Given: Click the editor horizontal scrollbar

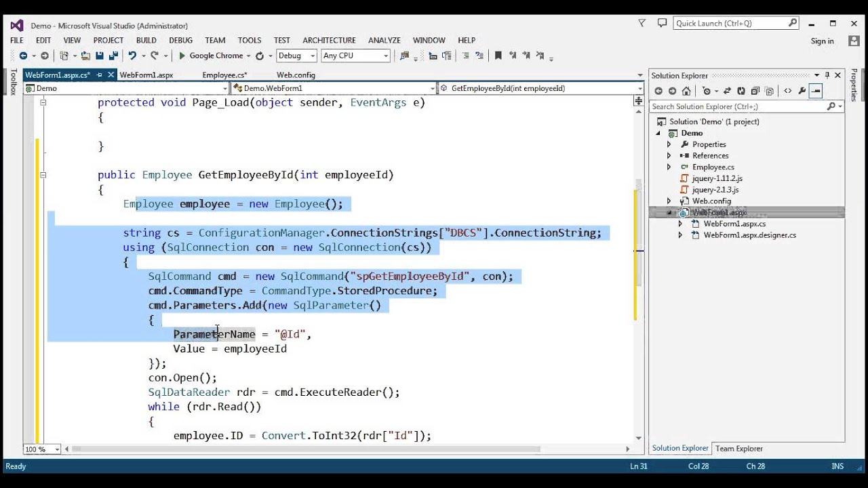Looking at the screenshot, I should coord(307,449).
